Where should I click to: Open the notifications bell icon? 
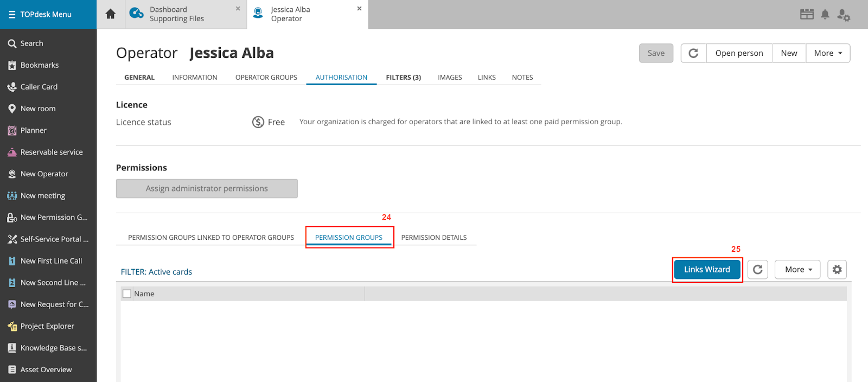point(825,15)
